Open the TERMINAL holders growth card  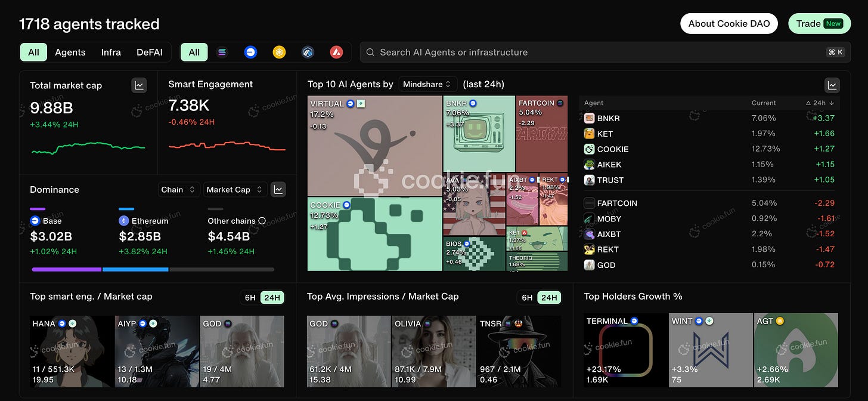click(625, 350)
